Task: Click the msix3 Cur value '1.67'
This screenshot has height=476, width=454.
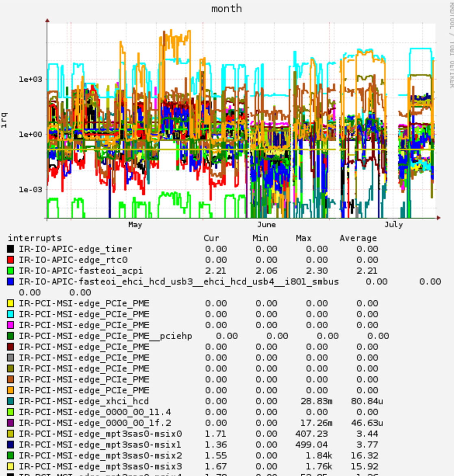Action: coord(216,466)
